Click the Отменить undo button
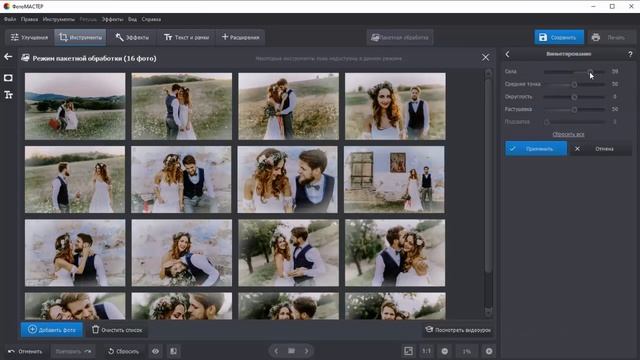The height and width of the screenshot is (360, 640). tap(25, 351)
